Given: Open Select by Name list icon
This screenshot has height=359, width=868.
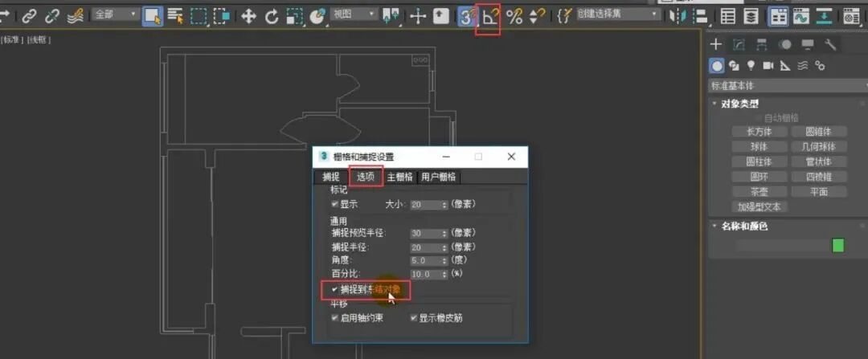Looking at the screenshot, I should [x=175, y=17].
